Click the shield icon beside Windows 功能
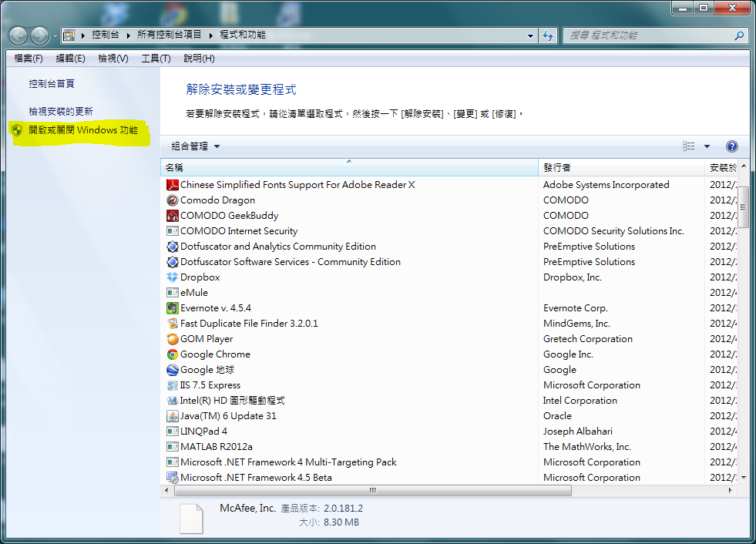The width and height of the screenshot is (756, 544). coord(17,129)
